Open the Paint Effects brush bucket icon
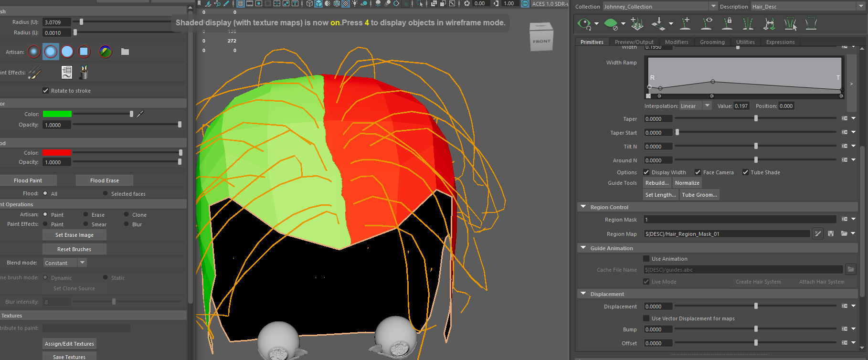The width and height of the screenshot is (868, 360). click(x=84, y=73)
